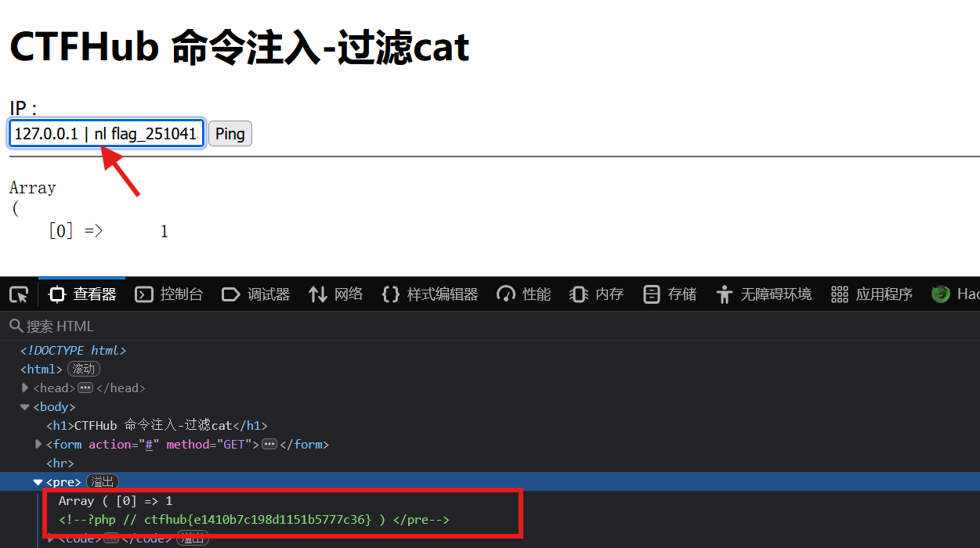Open the 样式编辑器 Style Editor tab

pyautogui.click(x=429, y=294)
